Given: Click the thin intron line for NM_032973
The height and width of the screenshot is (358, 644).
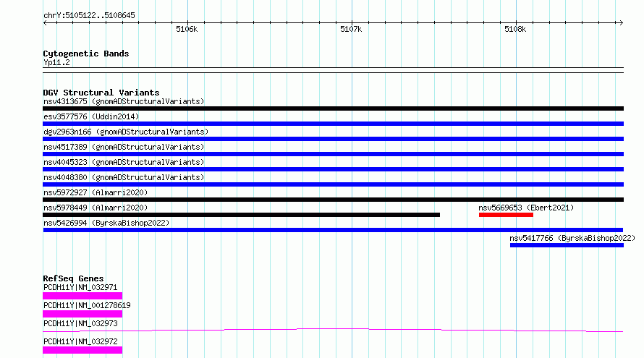Looking at the screenshot, I should point(333,330).
